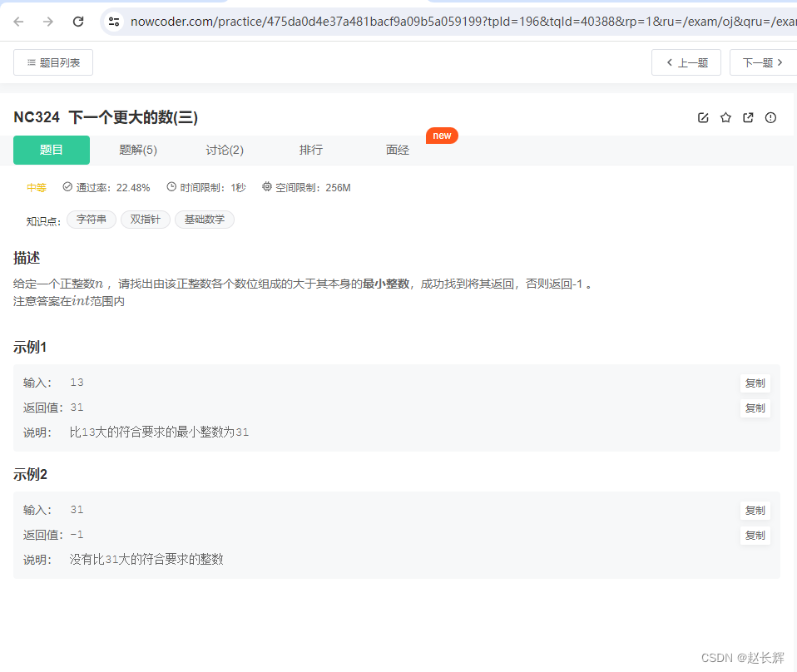Screen dimensions: 797x672
Task: Go to the previous problem via 上一题
Action: [x=686, y=62]
